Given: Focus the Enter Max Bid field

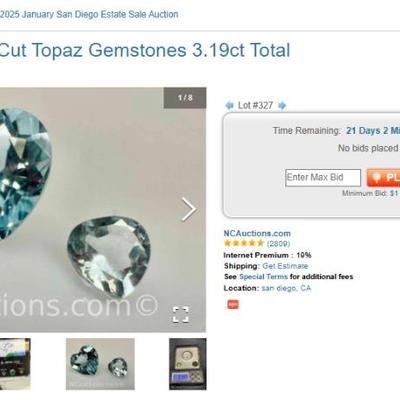Looking at the screenshot, I should (x=323, y=178).
